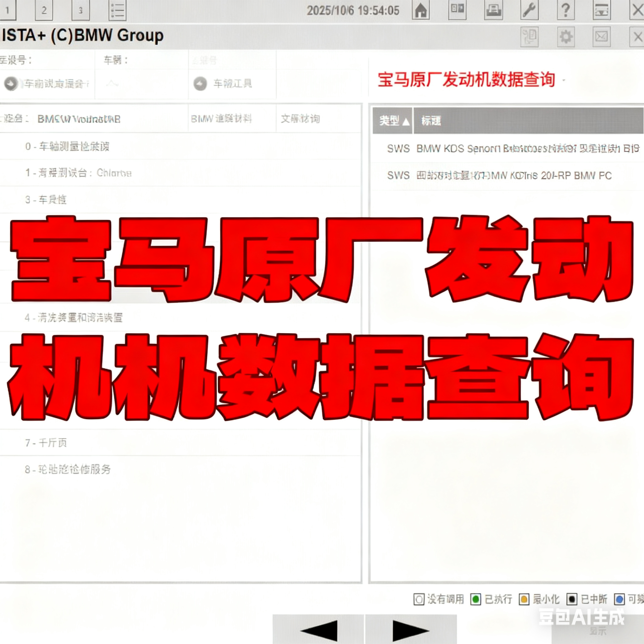The height and width of the screenshot is (644, 644).
Task: Click the printer icon in top toolbar
Action: point(493,10)
